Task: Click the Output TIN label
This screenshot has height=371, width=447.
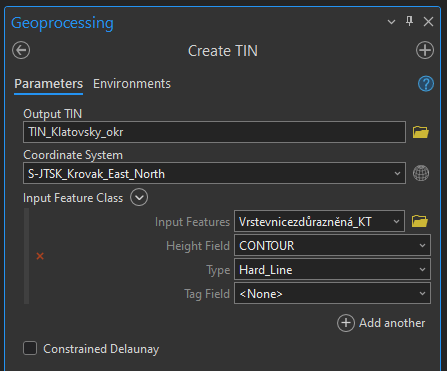Action: [52, 114]
